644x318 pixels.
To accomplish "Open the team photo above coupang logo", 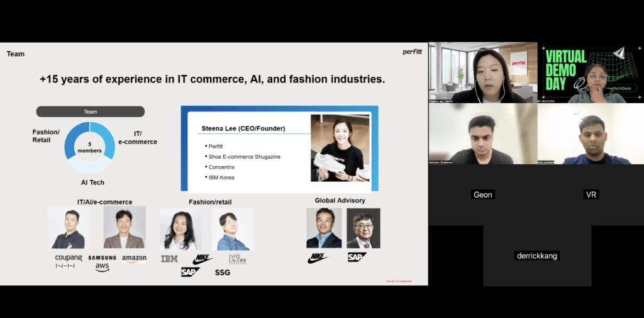I will (x=69, y=227).
